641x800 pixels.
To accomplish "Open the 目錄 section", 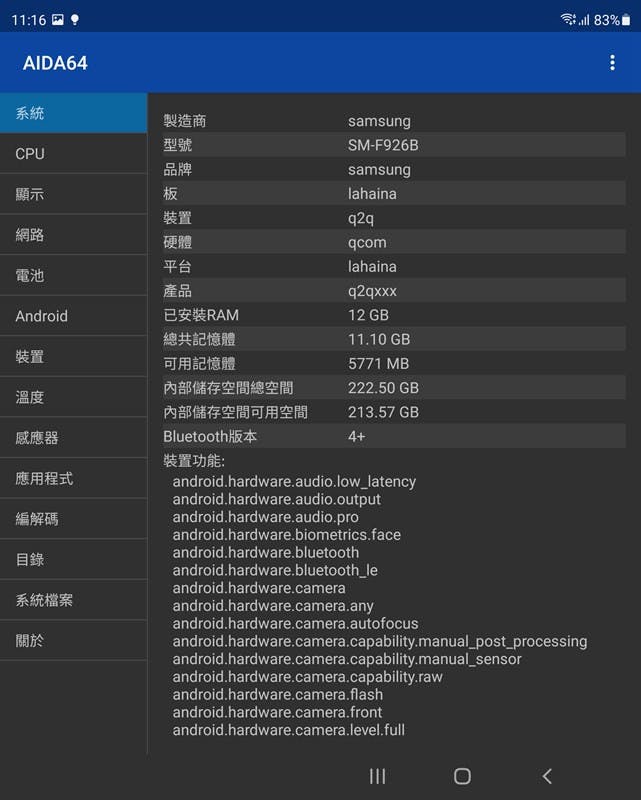I will [73, 559].
